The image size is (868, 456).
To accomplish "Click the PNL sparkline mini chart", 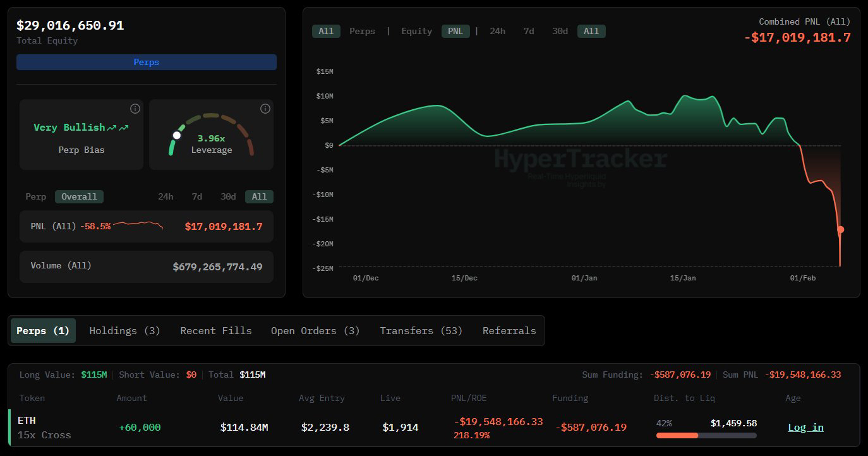I will [138, 225].
